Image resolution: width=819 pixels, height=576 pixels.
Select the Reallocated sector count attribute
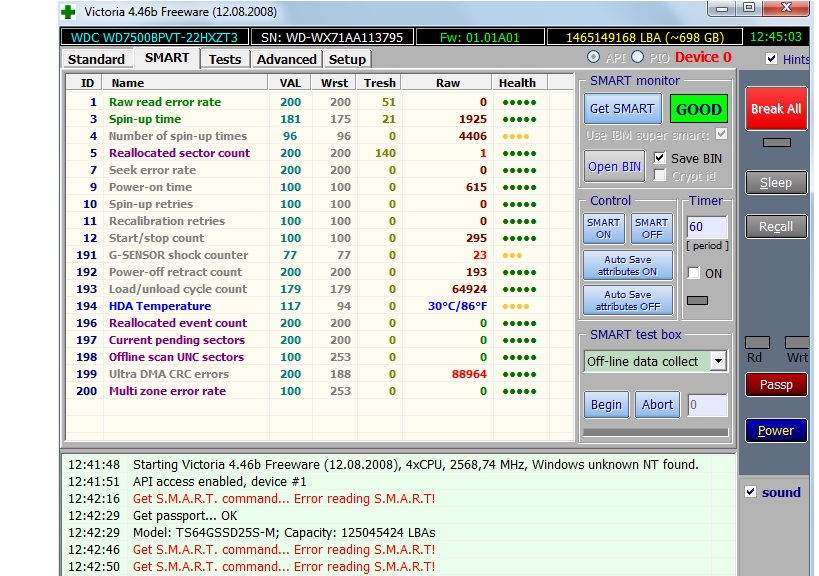pos(320,153)
